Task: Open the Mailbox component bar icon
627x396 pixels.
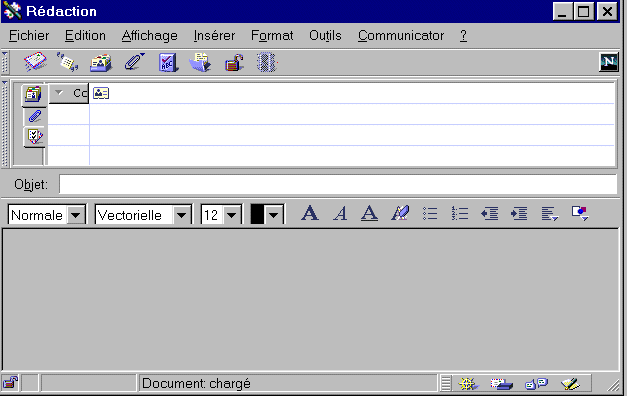Action: click(501, 384)
